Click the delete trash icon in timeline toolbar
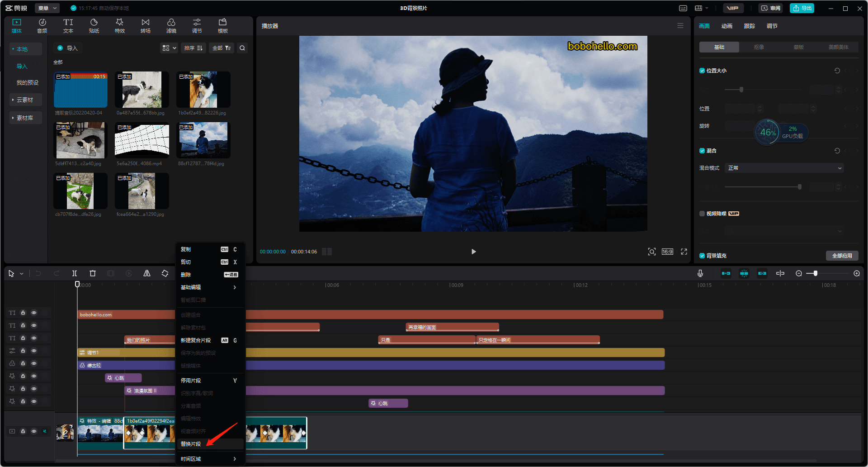868x467 pixels. pyautogui.click(x=93, y=273)
